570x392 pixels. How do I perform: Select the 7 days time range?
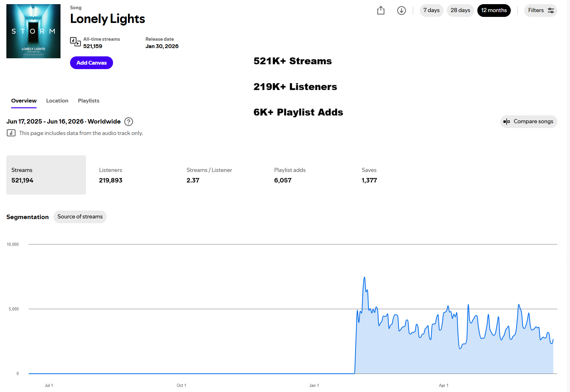point(431,11)
